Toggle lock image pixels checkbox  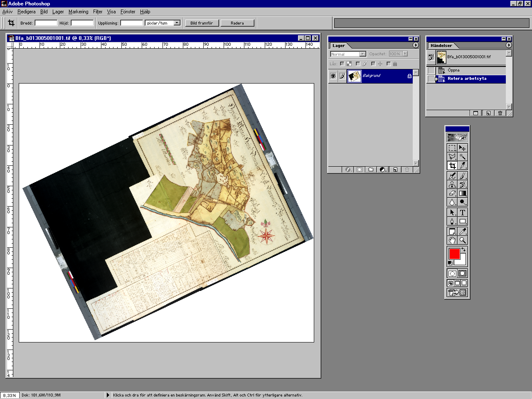click(358, 64)
